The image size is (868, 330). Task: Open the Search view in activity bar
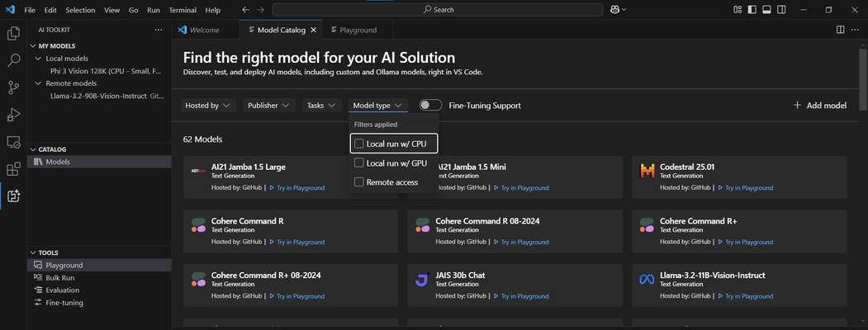tap(13, 60)
